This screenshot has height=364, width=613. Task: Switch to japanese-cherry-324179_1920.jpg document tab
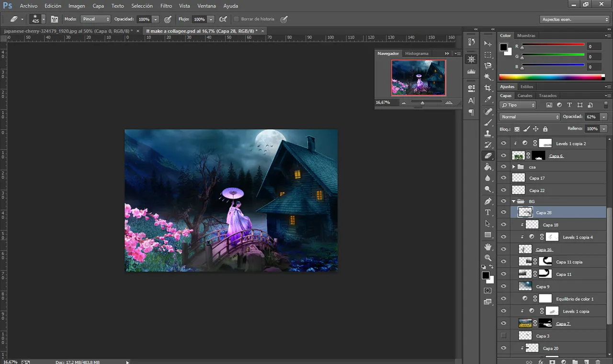coord(68,31)
